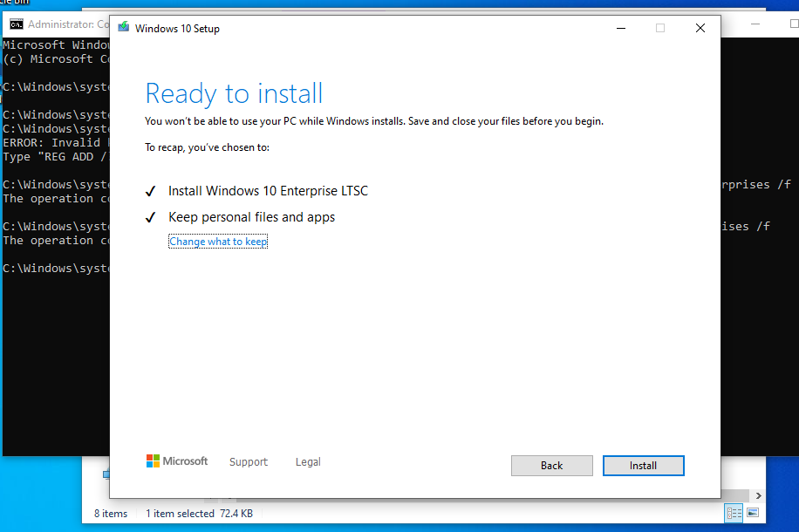
Task: Open the Change what to keep link
Action: pos(218,242)
